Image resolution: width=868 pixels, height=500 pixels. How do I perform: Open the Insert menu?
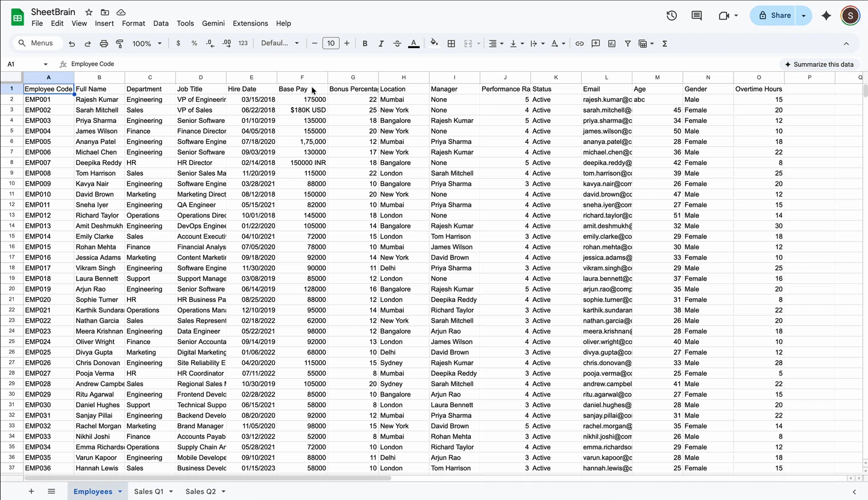click(104, 23)
